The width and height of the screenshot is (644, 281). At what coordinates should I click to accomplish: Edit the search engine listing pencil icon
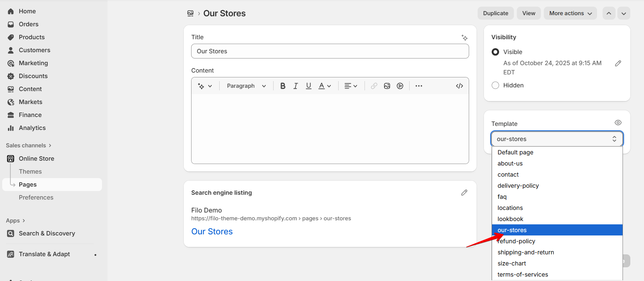pos(464,193)
